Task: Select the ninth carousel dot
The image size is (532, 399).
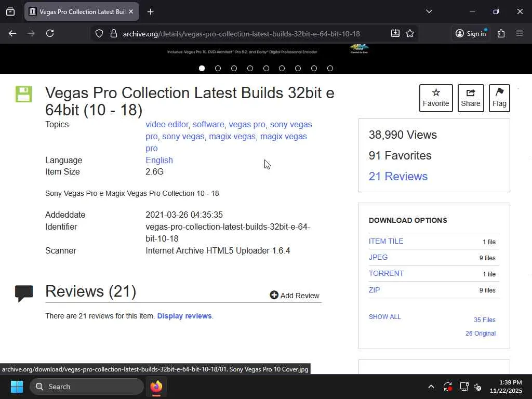Action: (330, 68)
